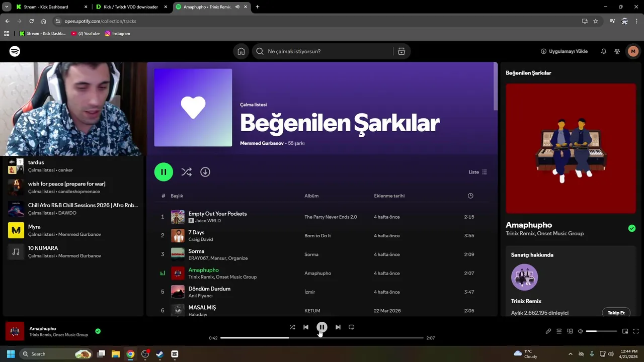644x362 pixels.
Task: Open the Liste view options dropdown
Action: point(477,172)
